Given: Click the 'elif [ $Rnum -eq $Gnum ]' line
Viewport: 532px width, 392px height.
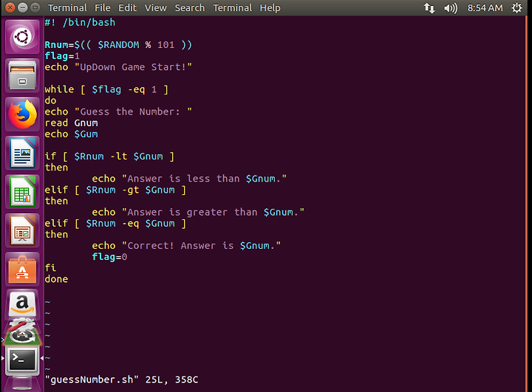Looking at the screenshot, I should pyautogui.click(x=115, y=224).
